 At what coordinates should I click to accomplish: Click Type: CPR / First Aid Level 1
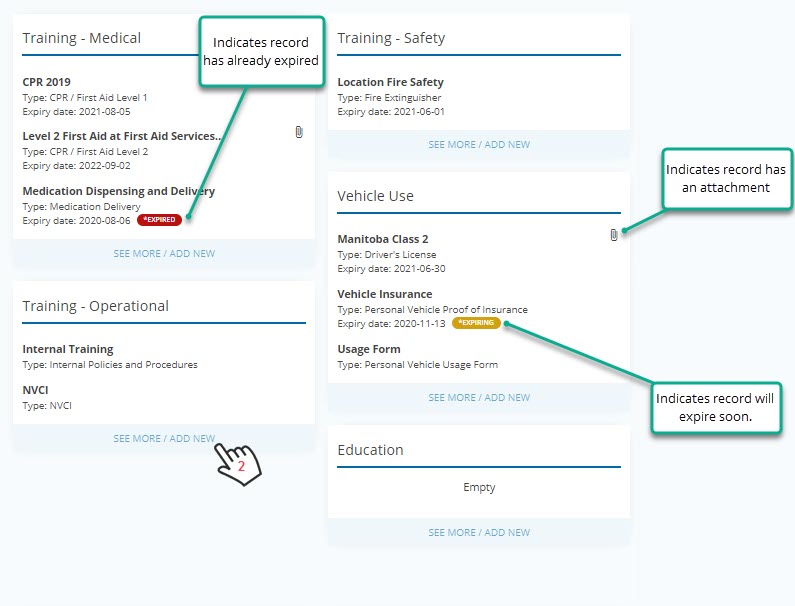click(x=85, y=97)
